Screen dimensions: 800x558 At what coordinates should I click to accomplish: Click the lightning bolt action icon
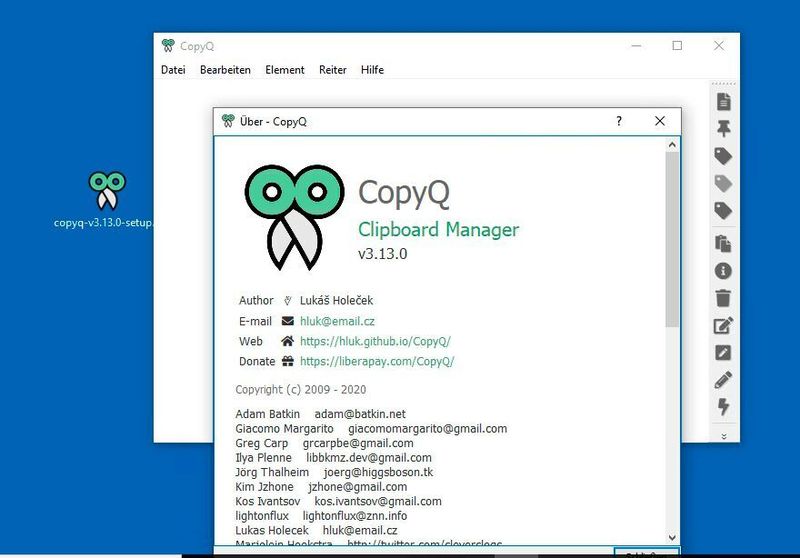pyautogui.click(x=723, y=407)
